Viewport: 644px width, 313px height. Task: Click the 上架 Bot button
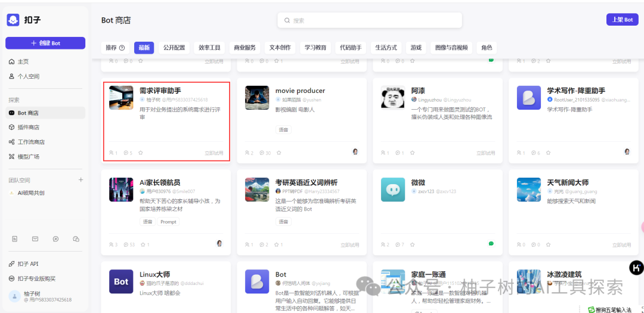click(x=622, y=19)
